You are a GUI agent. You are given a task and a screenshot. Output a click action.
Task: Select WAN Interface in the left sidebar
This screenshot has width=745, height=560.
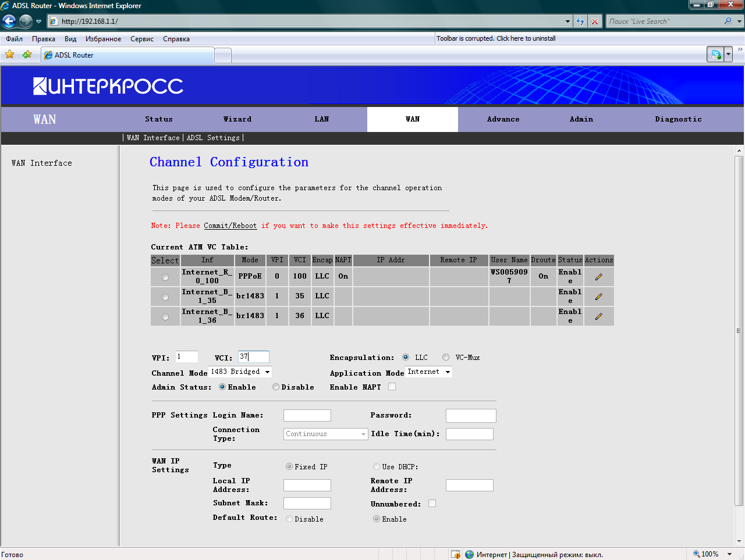42,163
